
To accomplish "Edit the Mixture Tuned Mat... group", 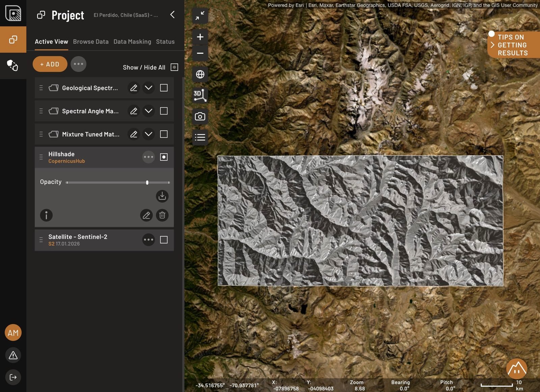I will [134, 134].
